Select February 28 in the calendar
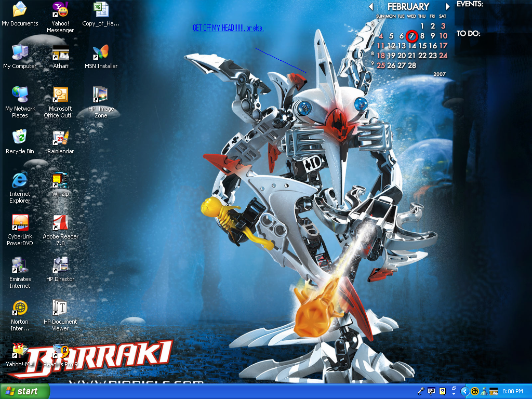 412,65
